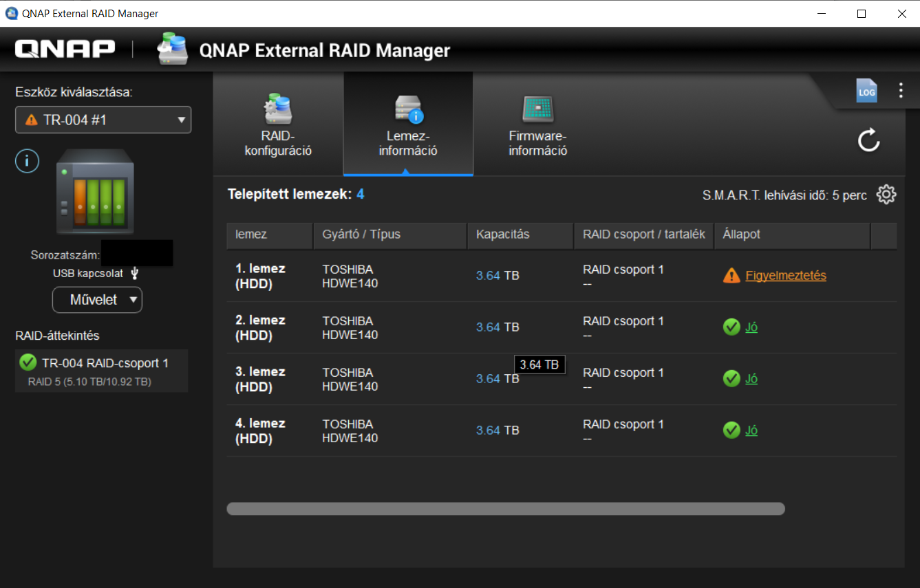Screen dimensions: 920x588
Task: Switch to Firmware-információ tab
Action: tap(537, 124)
